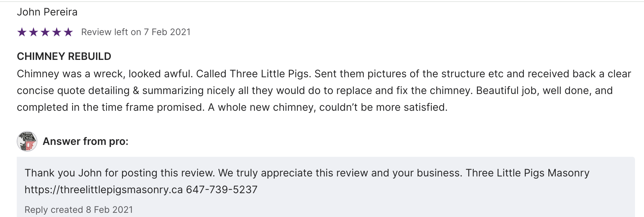Click the fifth (last) rating star
The image size is (644, 217).
click(68, 32)
